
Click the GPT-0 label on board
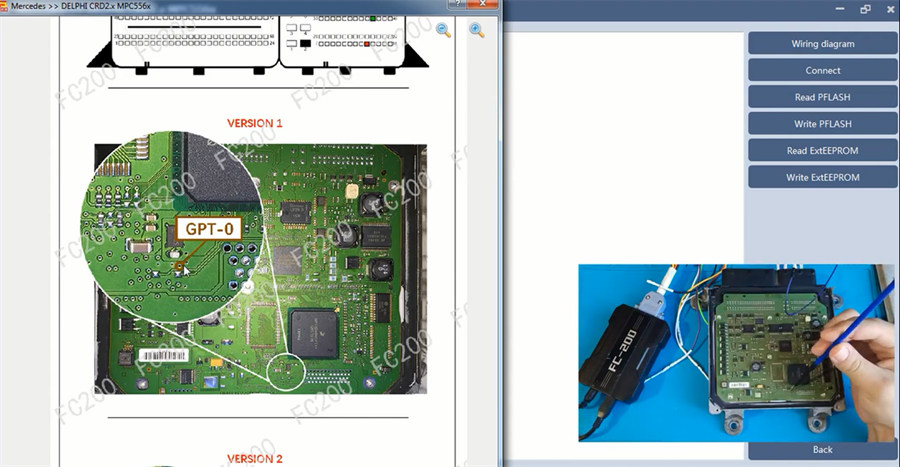pyautogui.click(x=209, y=229)
